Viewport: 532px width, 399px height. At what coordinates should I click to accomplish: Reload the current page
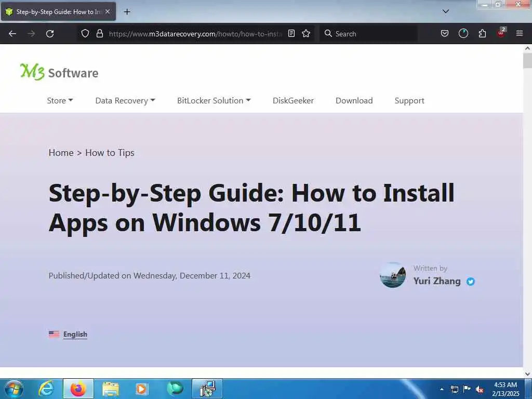tap(50, 34)
